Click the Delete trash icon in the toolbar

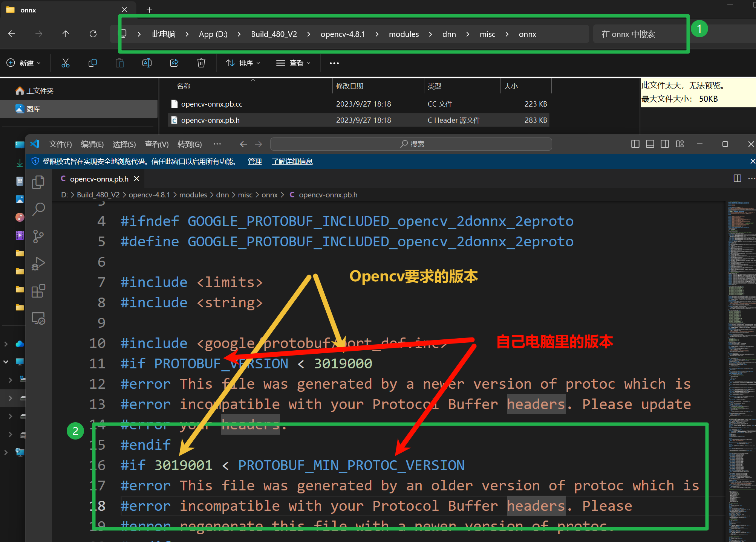point(201,63)
